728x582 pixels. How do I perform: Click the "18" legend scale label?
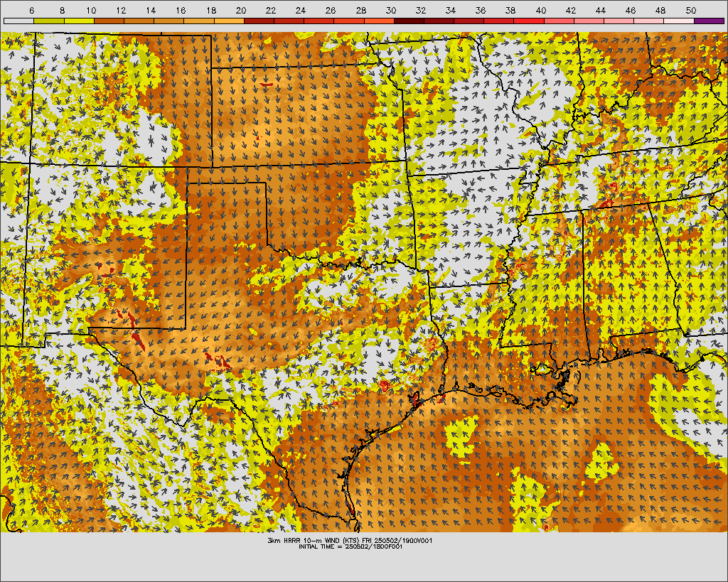click(x=210, y=10)
